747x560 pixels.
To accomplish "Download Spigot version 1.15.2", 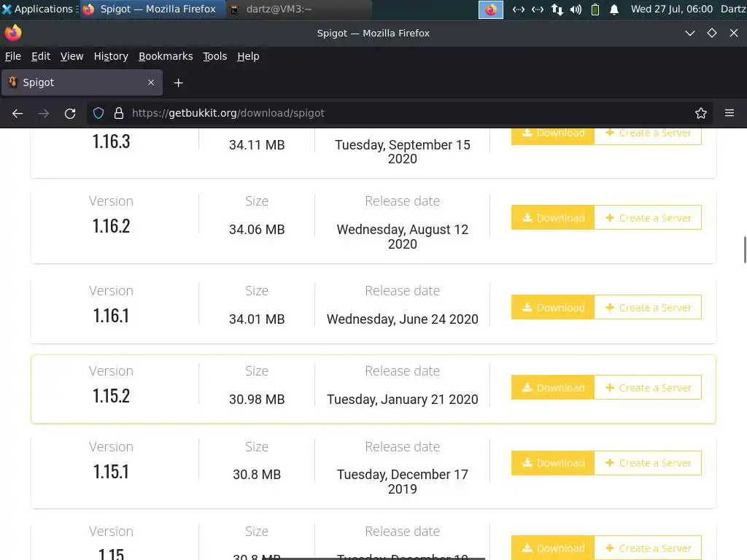I will [553, 387].
